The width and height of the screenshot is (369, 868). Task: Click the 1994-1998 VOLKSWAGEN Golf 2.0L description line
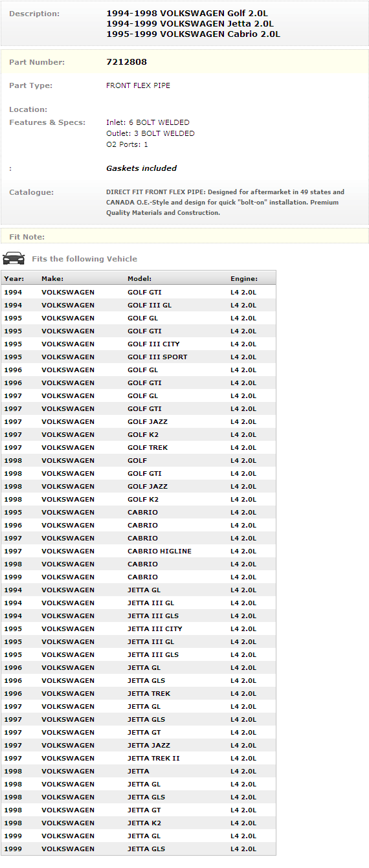point(188,14)
